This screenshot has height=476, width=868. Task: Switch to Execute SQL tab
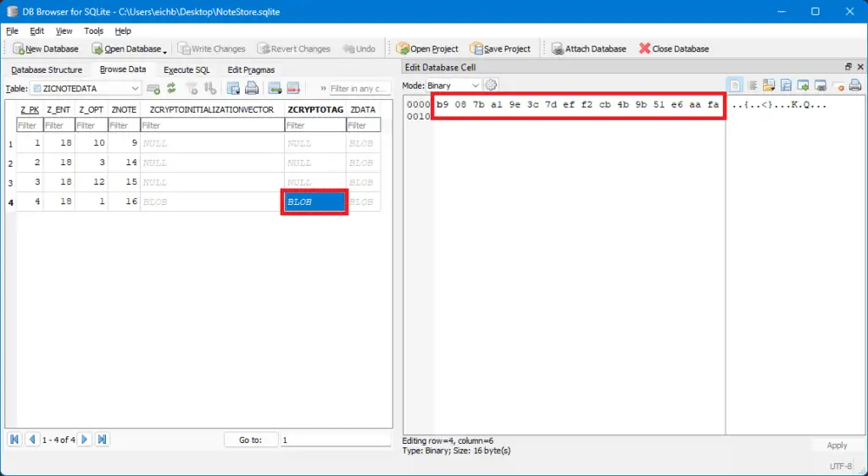point(186,69)
